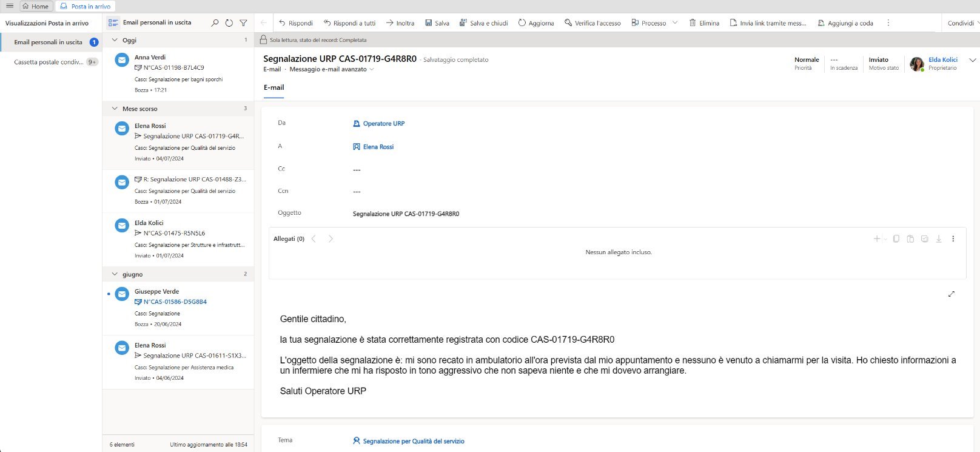Open the email list filter

tap(243, 23)
